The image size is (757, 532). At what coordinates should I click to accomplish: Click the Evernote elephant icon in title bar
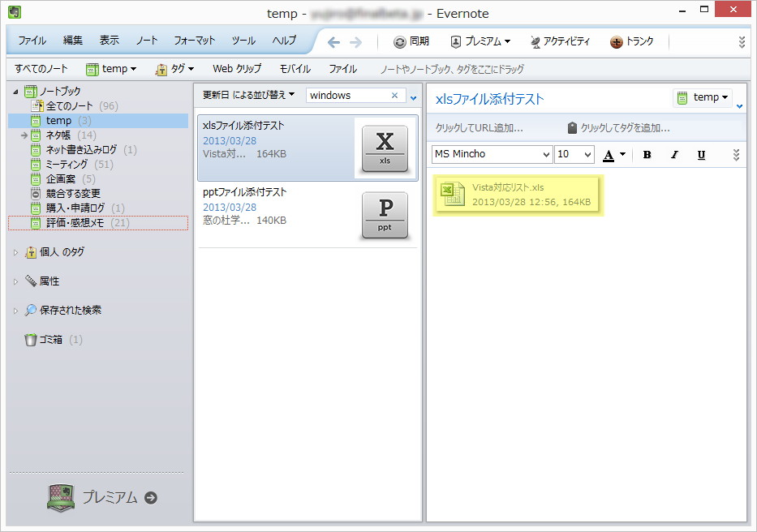click(13, 13)
